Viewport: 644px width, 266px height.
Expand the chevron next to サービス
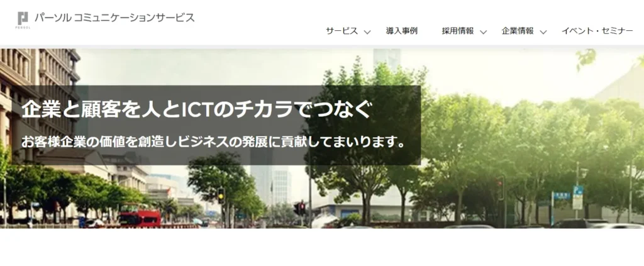point(368,32)
